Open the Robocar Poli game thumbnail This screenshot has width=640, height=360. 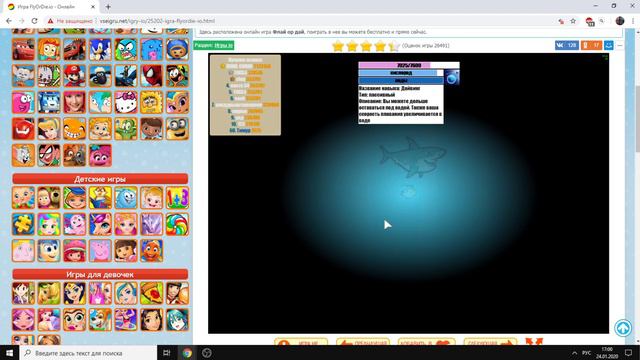(x=49, y=102)
